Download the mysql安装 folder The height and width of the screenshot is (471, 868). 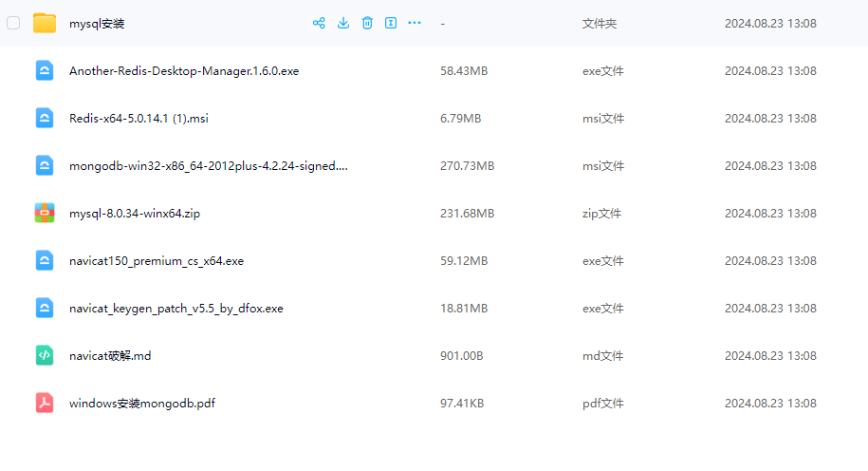click(x=343, y=23)
